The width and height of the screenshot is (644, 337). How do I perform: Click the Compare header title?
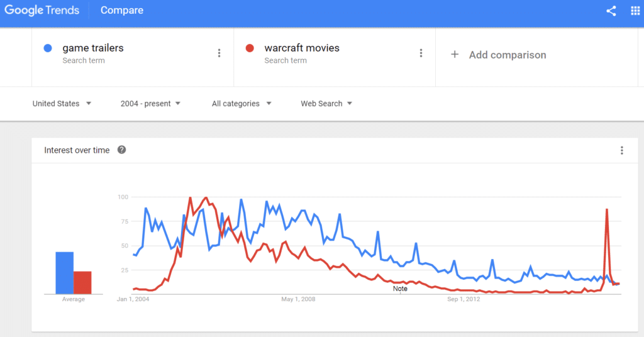tap(122, 10)
